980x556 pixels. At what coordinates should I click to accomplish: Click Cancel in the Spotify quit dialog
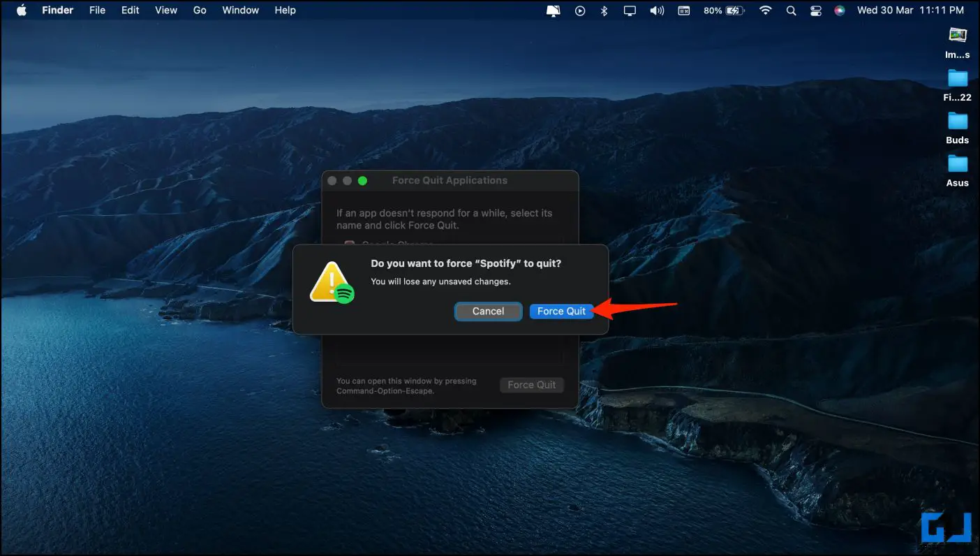(488, 312)
